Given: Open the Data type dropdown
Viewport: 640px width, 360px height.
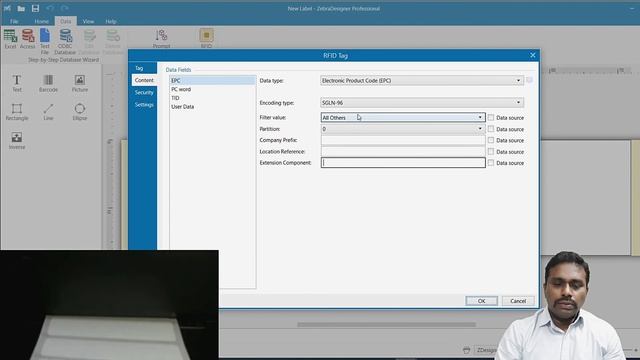Looking at the screenshot, I should (x=422, y=80).
